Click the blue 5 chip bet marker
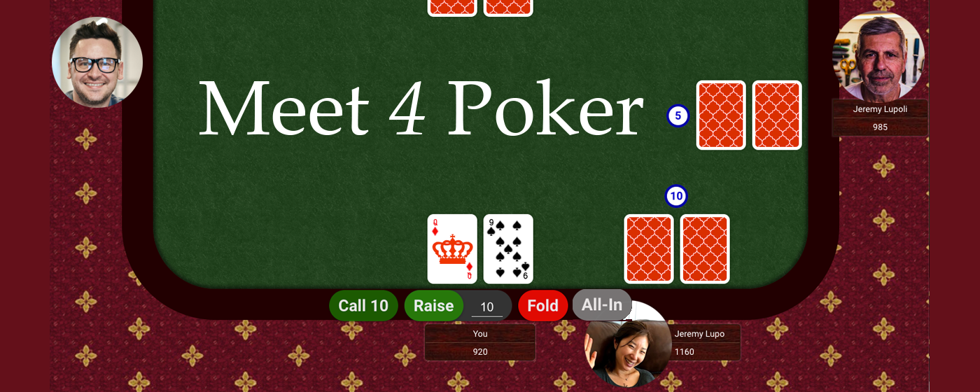The image size is (980, 392). (678, 115)
